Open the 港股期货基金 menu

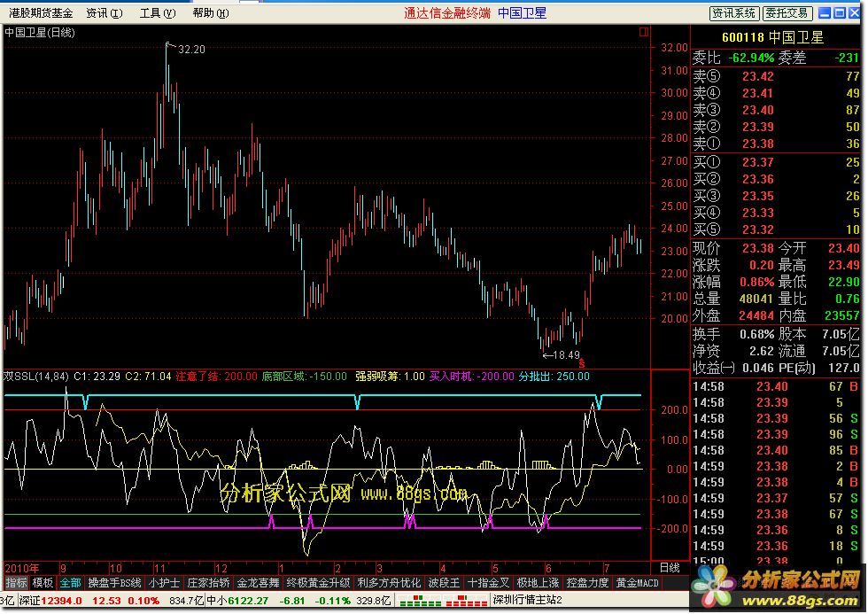click(x=41, y=12)
